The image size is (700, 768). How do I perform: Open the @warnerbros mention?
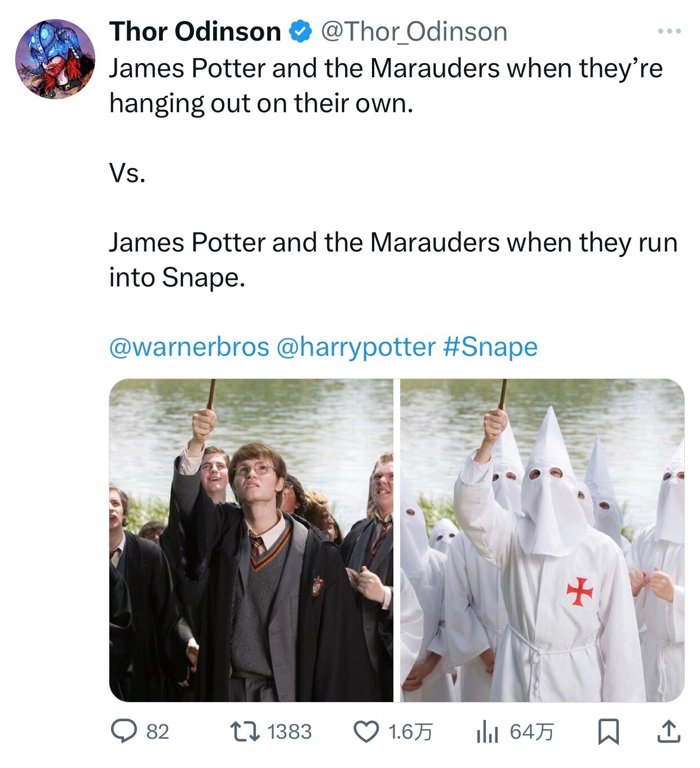coord(189,347)
